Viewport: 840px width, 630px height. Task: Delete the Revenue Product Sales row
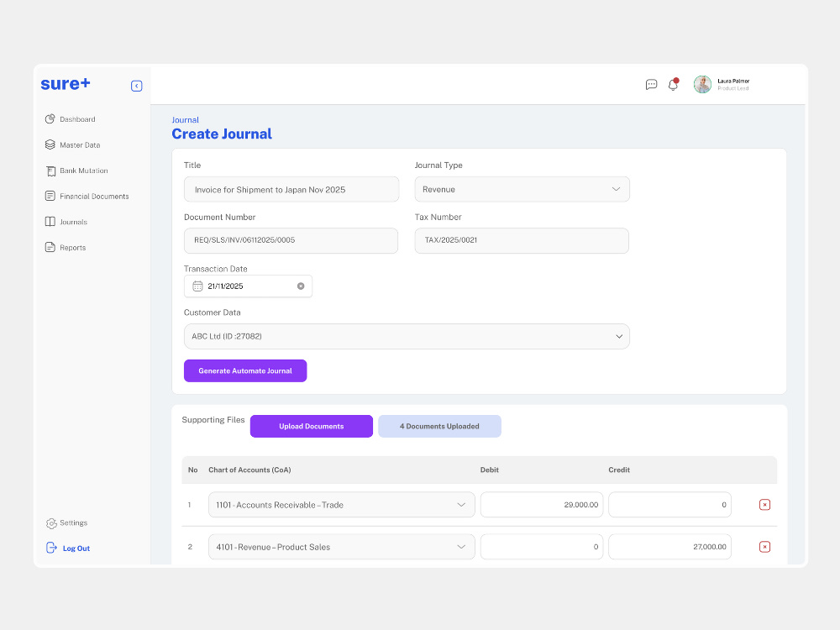[764, 547]
